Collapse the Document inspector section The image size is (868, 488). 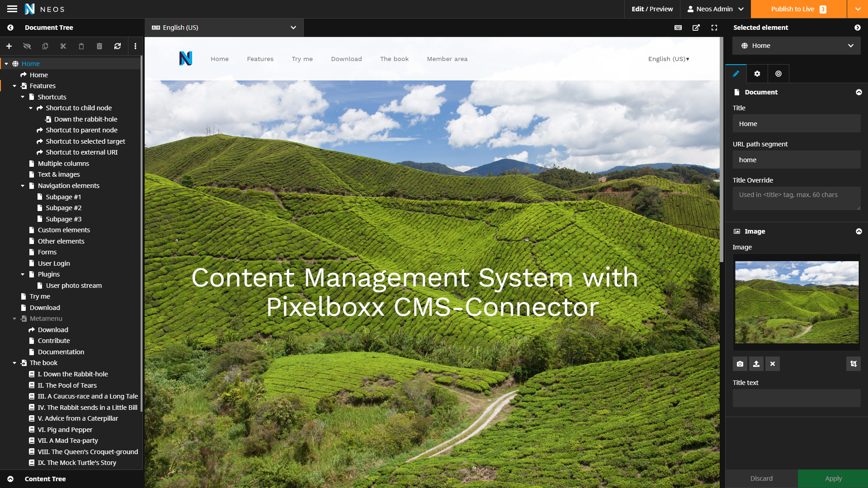[x=859, y=92]
